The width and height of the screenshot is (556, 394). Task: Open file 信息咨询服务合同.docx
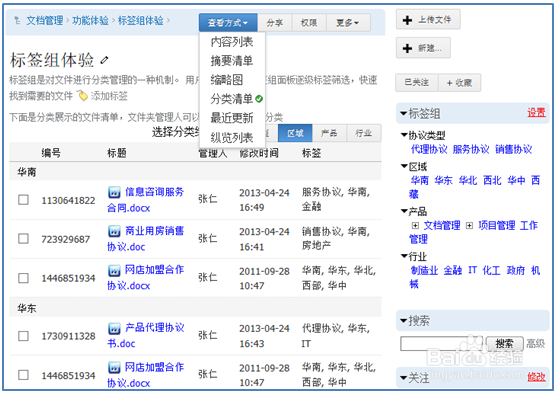146,200
